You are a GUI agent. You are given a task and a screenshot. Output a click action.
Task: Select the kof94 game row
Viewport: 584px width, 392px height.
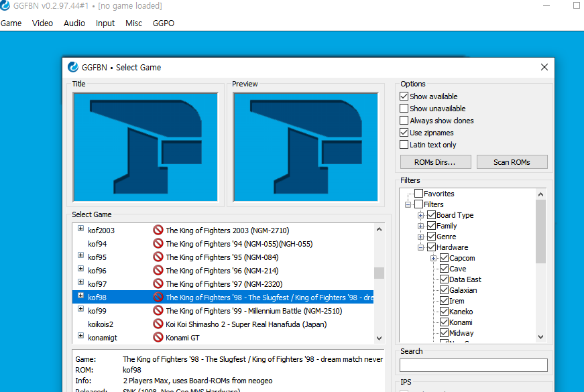(223, 244)
